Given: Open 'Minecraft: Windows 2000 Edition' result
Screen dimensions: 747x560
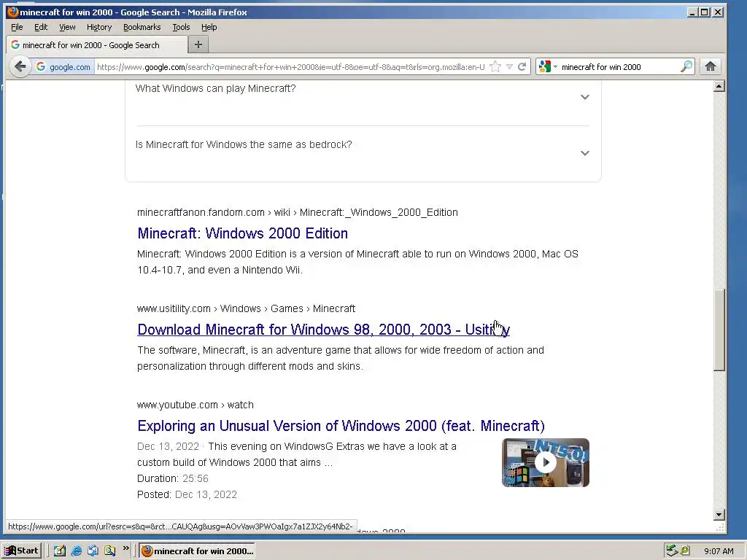Looking at the screenshot, I should [x=242, y=233].
